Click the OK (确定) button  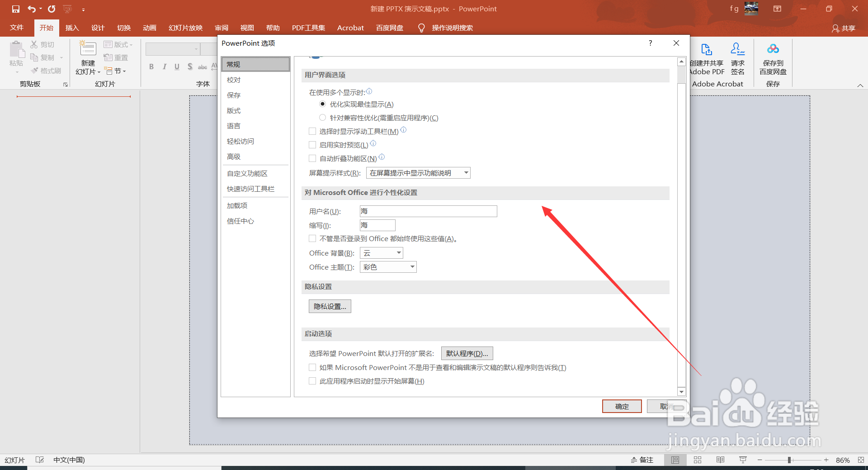coord(622,406)
